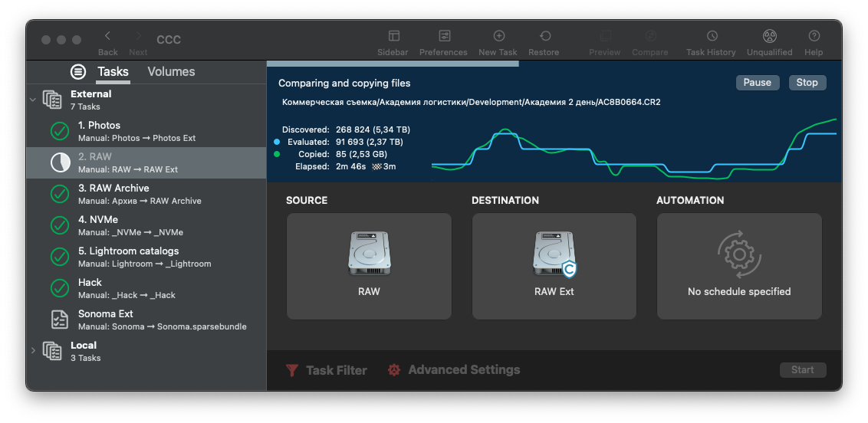Open the Advanced Settings label
The width and height of the screenshot is (868, 423).
click(464, 370)
